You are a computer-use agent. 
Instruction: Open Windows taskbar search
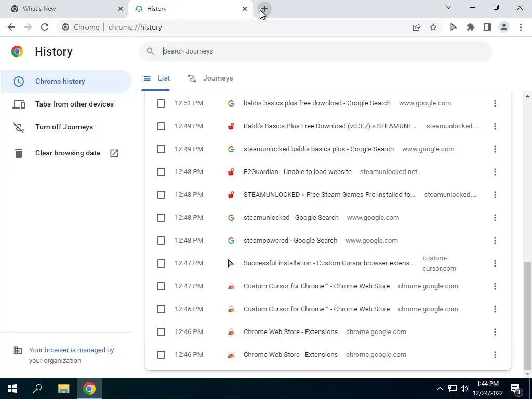[37, 389]
